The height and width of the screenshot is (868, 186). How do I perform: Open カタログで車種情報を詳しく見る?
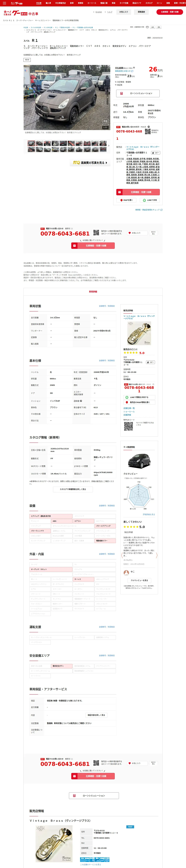point(73,489)
